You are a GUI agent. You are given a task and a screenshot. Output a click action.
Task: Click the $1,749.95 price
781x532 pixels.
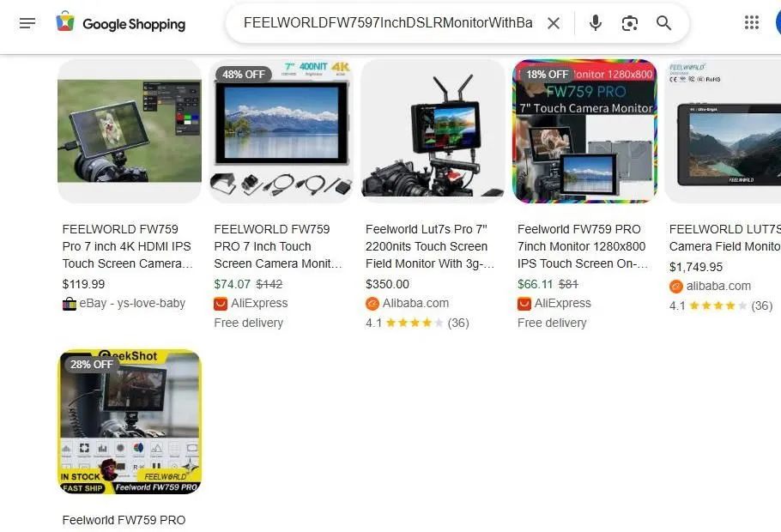pos(696,267)
